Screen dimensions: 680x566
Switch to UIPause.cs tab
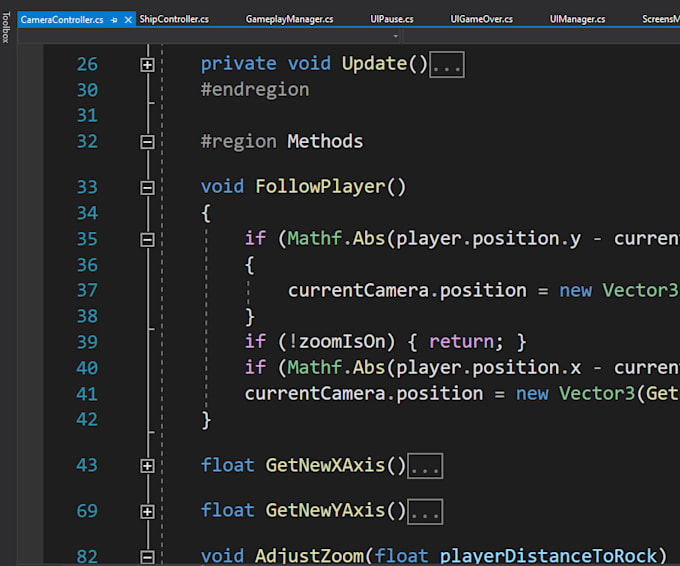[x=392, y=19]
